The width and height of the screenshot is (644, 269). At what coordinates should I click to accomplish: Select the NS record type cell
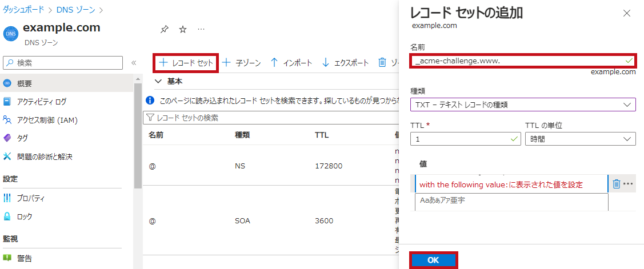coord(240,166)
